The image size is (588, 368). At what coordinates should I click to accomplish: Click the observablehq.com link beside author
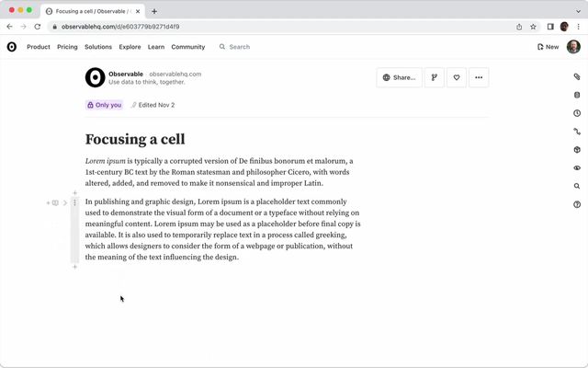click(175, 74)
